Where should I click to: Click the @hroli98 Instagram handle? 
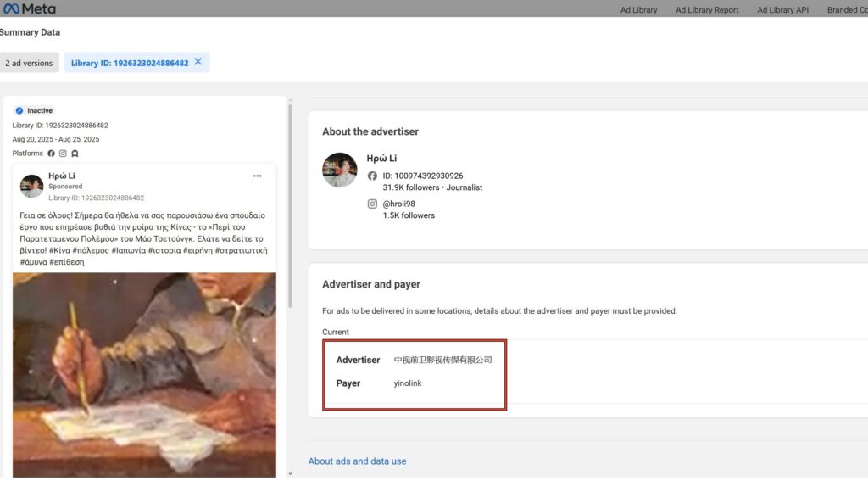click(398, 204)
